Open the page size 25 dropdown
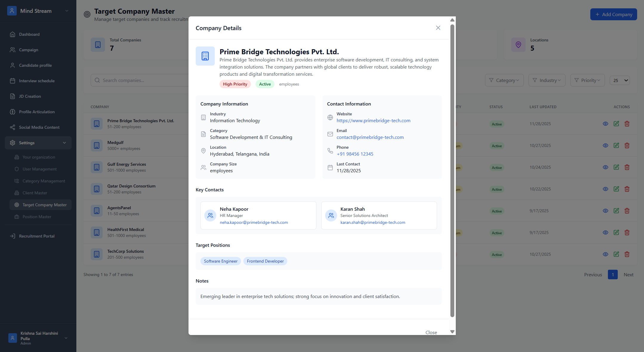 (620, 80)
